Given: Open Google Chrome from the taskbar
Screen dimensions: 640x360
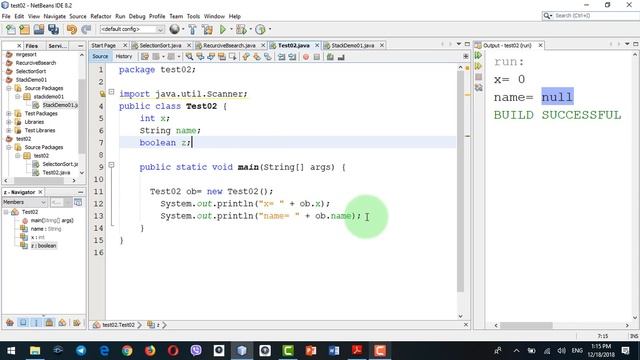Looking at the screenshot, I should point(127,351).
